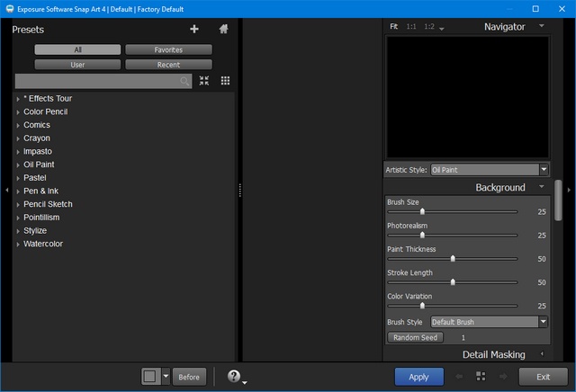Toggle the Before preview button
Viewport: 576px width, 392px height.
coord(189,377)
